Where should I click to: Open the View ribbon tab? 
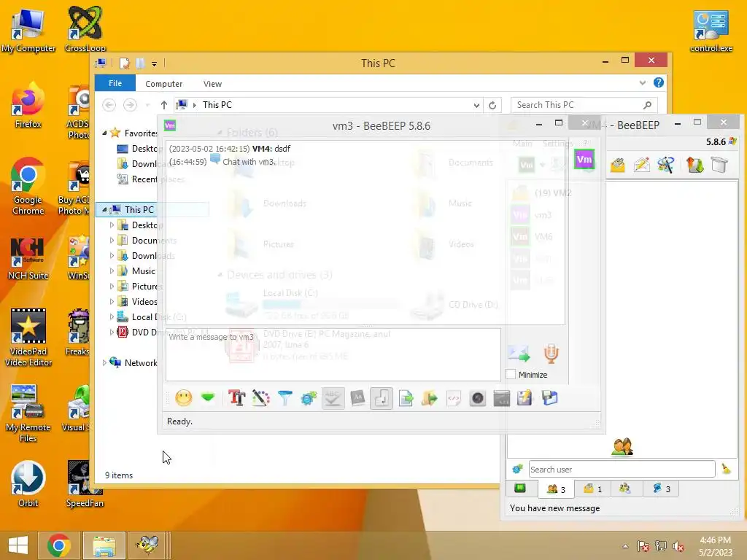212,83
